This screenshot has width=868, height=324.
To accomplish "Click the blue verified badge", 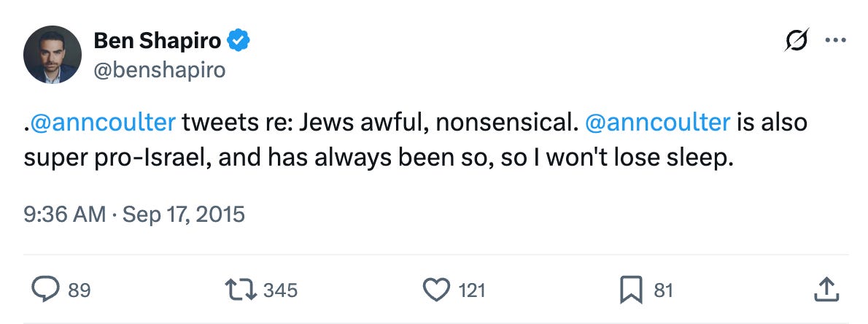I will [239, 42].
